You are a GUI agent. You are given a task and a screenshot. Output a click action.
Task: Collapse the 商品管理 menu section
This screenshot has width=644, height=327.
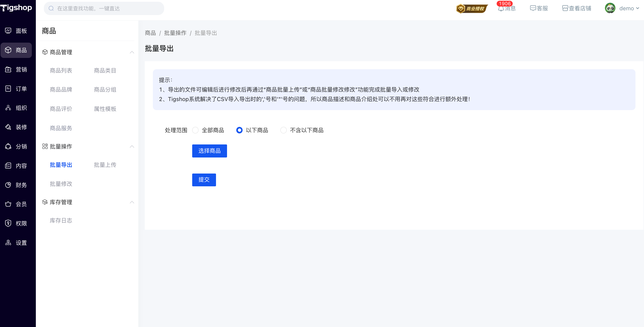(132, 52)
